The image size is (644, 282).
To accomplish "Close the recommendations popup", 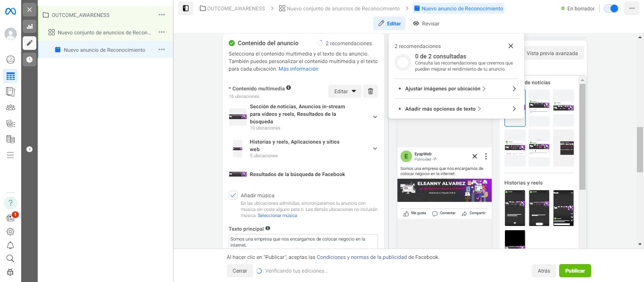I will pyautogui.click(x=511, y=46).
